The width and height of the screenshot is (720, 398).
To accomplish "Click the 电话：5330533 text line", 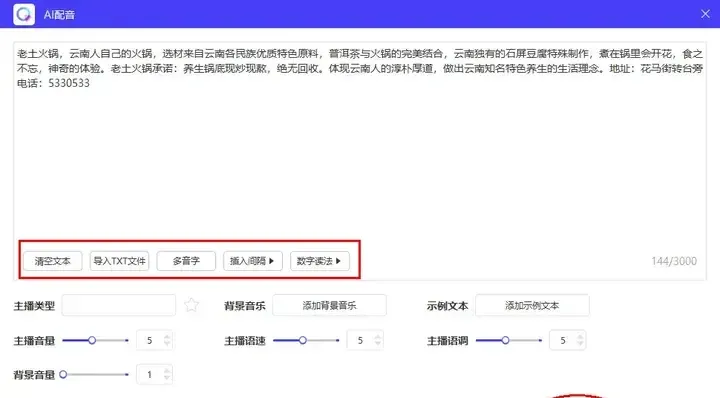I will click(53, 83).
